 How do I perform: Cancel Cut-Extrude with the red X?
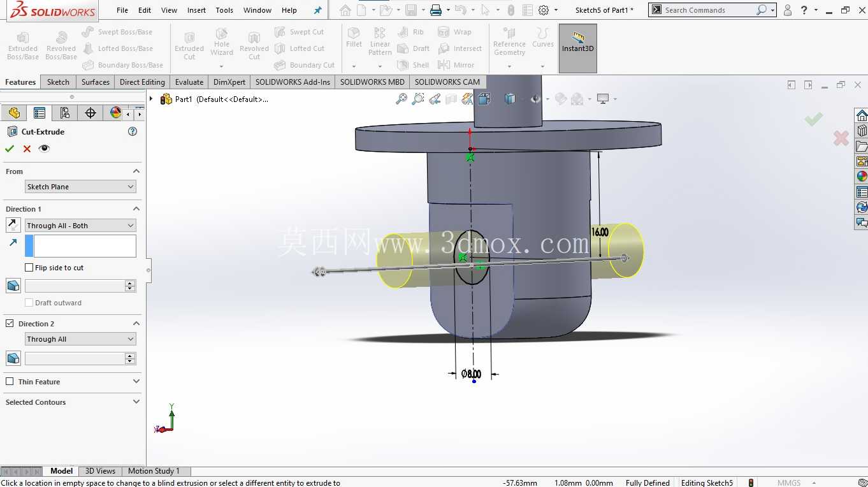tap(27, 149)
